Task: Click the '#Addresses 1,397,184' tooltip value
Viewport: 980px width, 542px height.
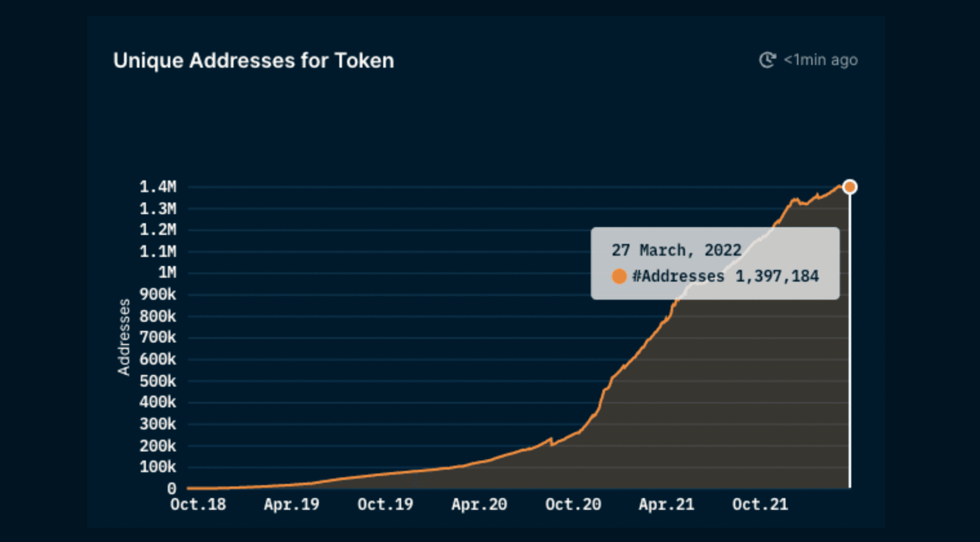Action: tap(725, 276)
